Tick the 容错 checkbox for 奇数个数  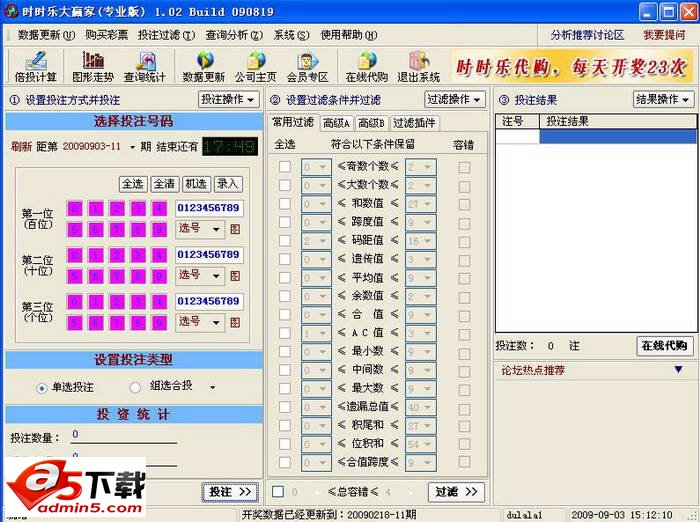click(x=464, y=167)
